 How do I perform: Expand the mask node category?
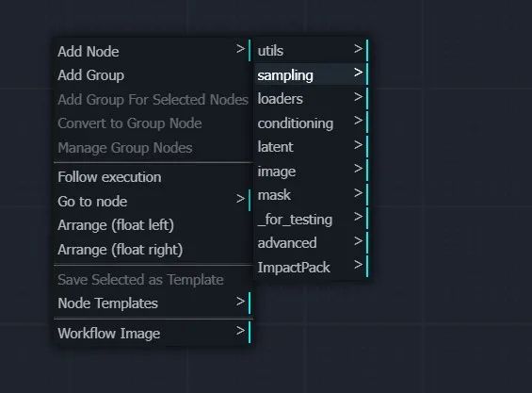[313, 195]
